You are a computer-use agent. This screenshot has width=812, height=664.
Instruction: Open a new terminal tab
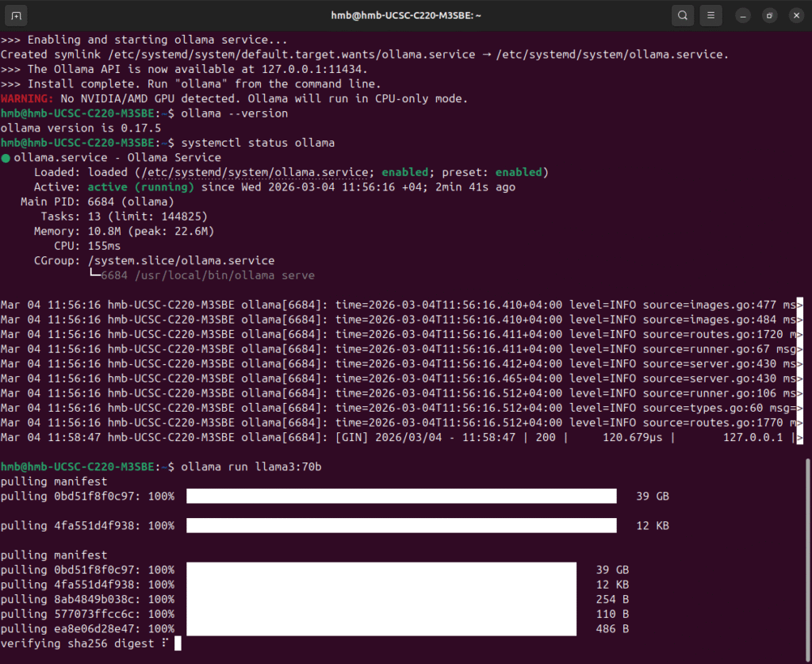pos(17,15)
